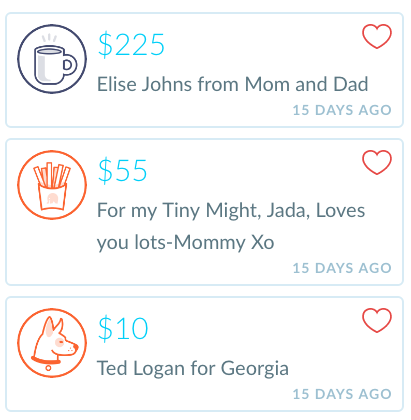411x420 pixels.
Task: Select the $225 donation card
Action: click(x=205, y=70)
